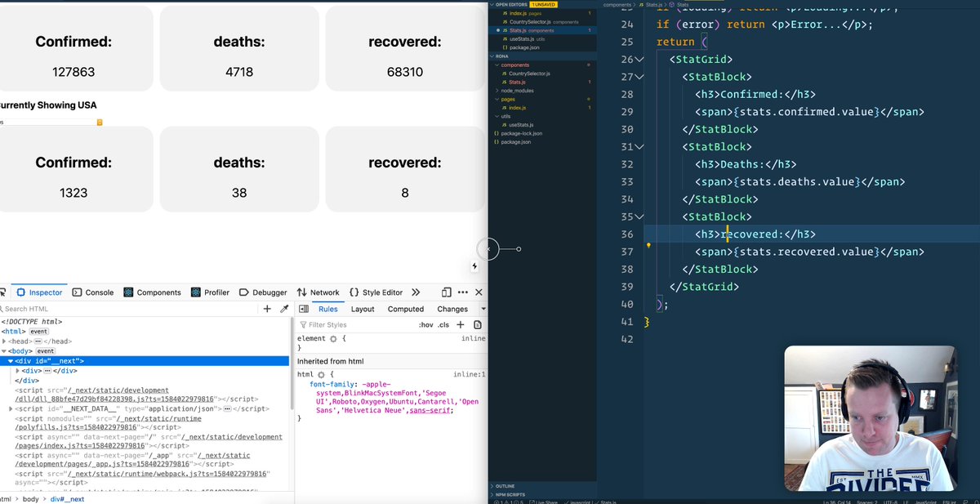Open the Style Editor tab
Viewport: 980px width, 504px height.
(x=376, y=292)
